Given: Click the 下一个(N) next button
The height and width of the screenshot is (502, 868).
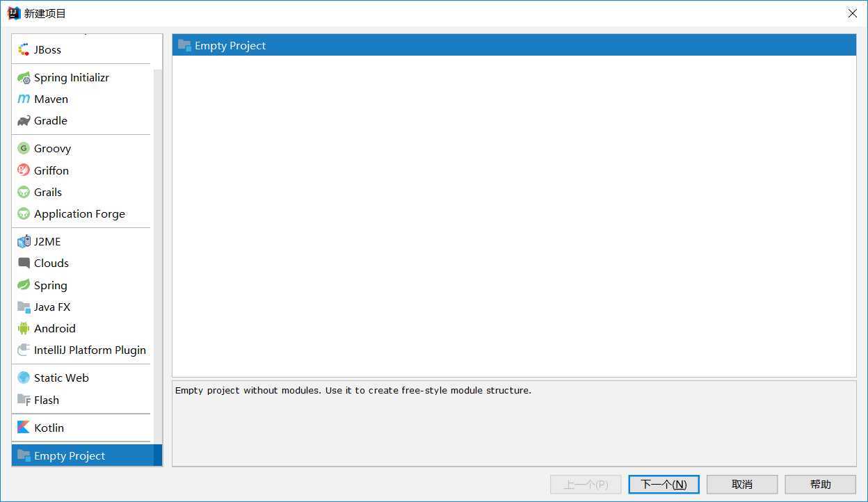Looking at the screenshot, I should click(664, 485).
